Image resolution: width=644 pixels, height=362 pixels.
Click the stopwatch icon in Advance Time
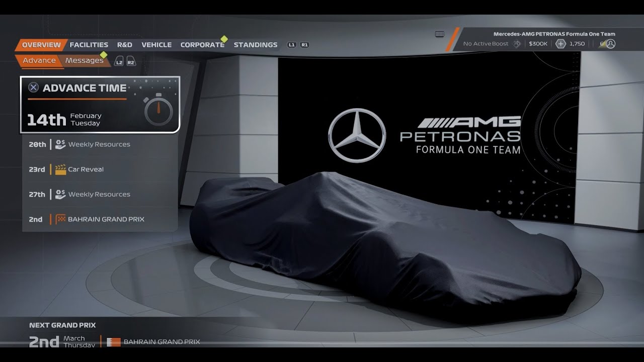(158, 109)
